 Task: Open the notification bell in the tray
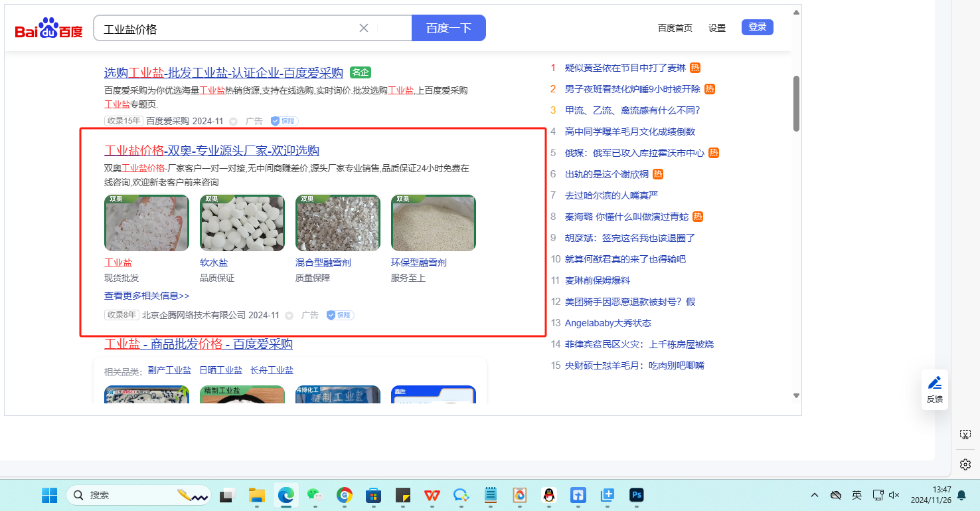pos(961,495)
